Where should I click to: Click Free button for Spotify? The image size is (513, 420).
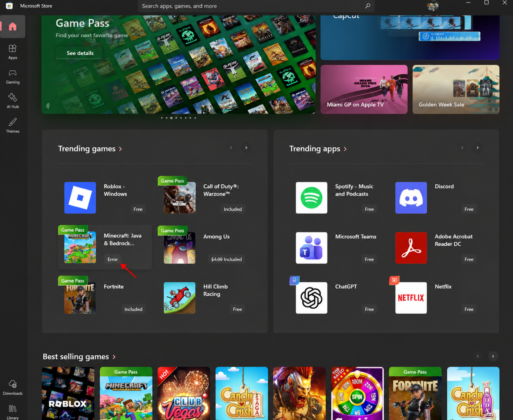[x=369, y=209]
